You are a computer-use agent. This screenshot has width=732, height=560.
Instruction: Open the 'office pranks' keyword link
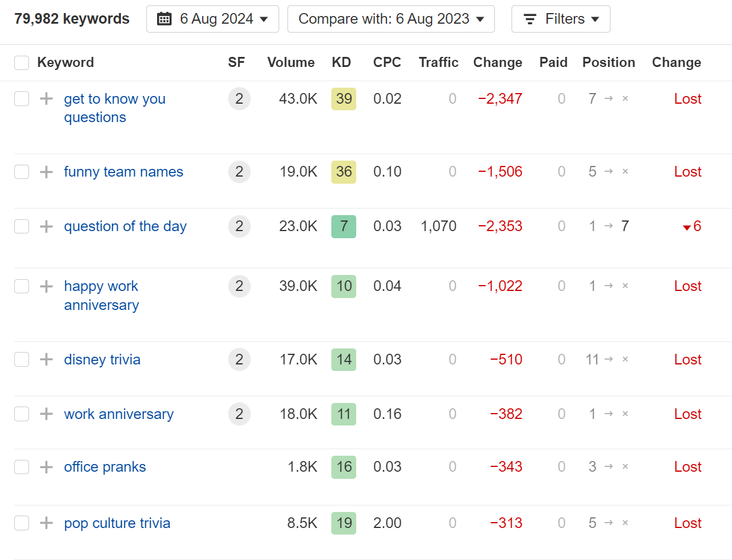point(105,467)
